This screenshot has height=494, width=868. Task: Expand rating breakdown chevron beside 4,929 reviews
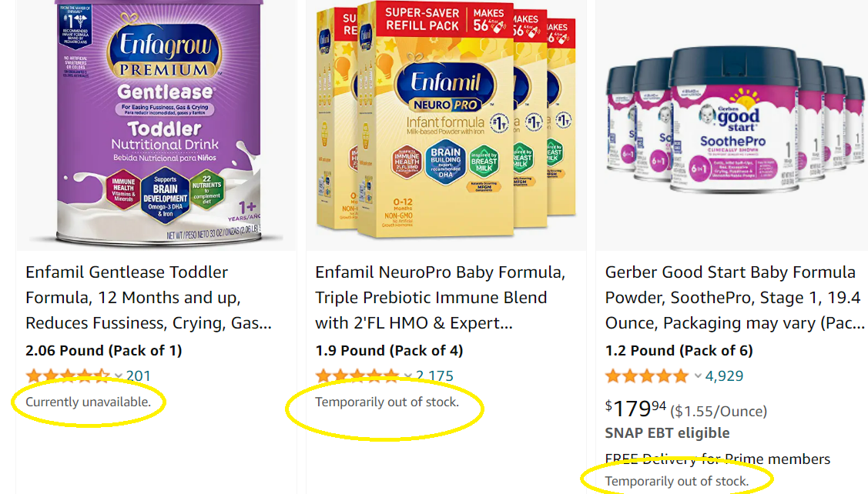pos(698,376)
